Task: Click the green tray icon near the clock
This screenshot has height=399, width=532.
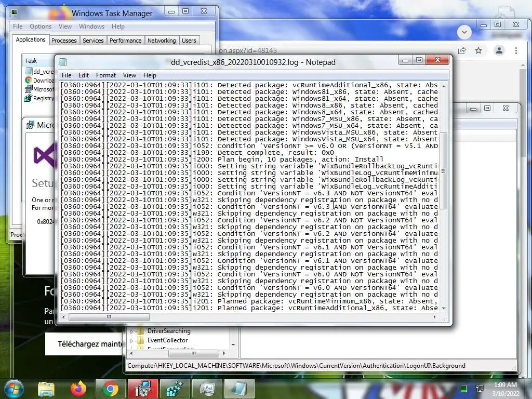Action: pos(464,389)
